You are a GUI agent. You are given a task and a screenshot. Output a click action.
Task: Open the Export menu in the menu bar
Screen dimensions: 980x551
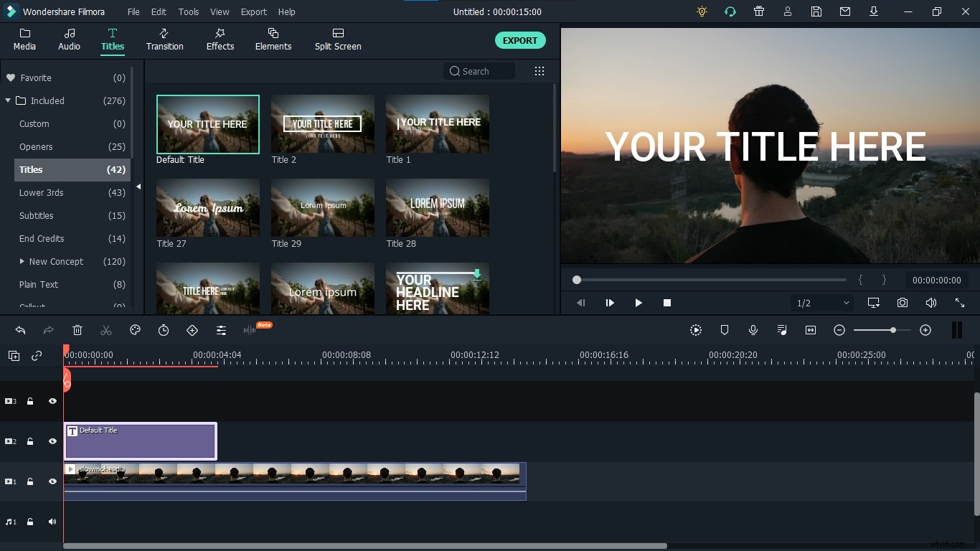click(x=253, y=11)
